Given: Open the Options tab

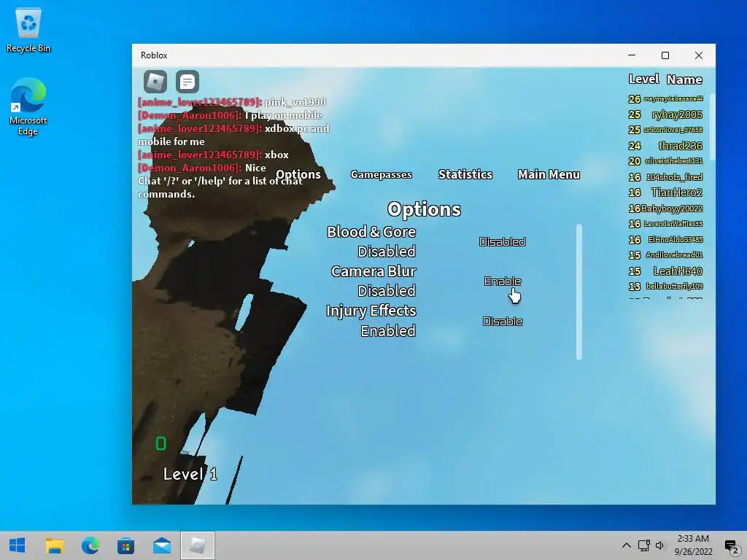Looking at the screenshot, I should 298,175.
